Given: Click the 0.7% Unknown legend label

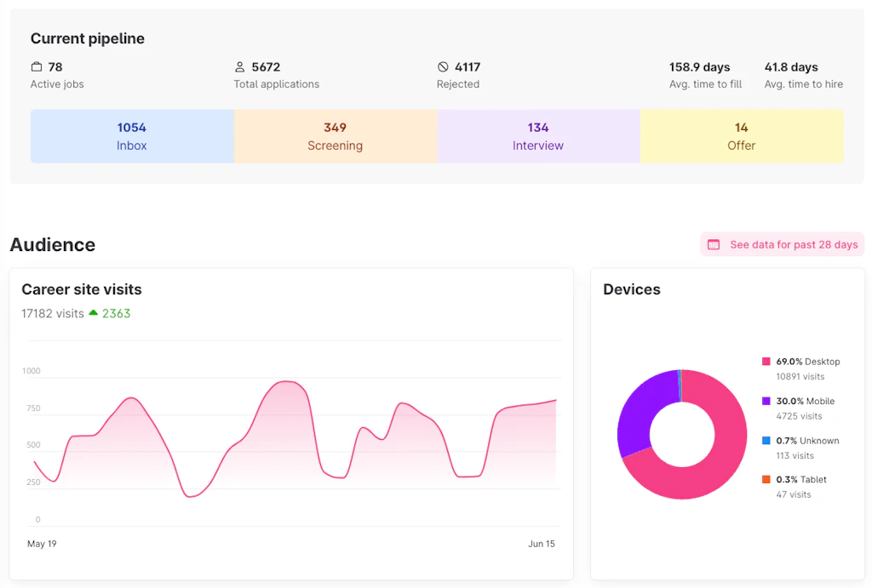Looking at the screenshot, I should [x=807, y=440].
